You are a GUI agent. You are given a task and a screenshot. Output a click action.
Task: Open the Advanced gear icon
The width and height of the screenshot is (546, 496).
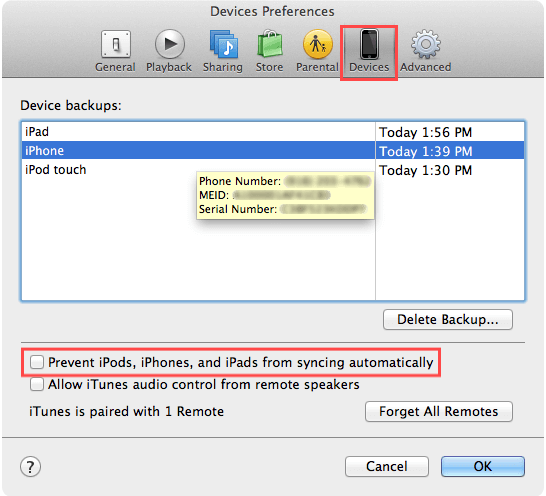426,44
